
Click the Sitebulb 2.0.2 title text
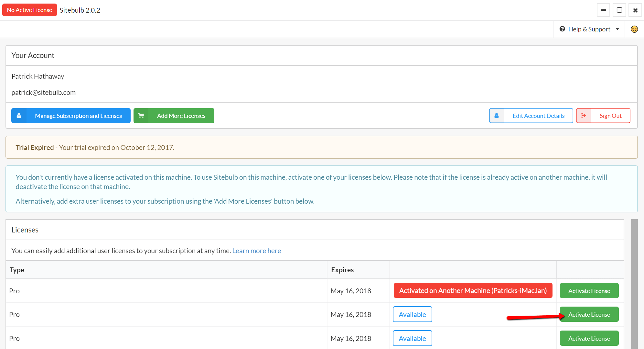[80, 10]
